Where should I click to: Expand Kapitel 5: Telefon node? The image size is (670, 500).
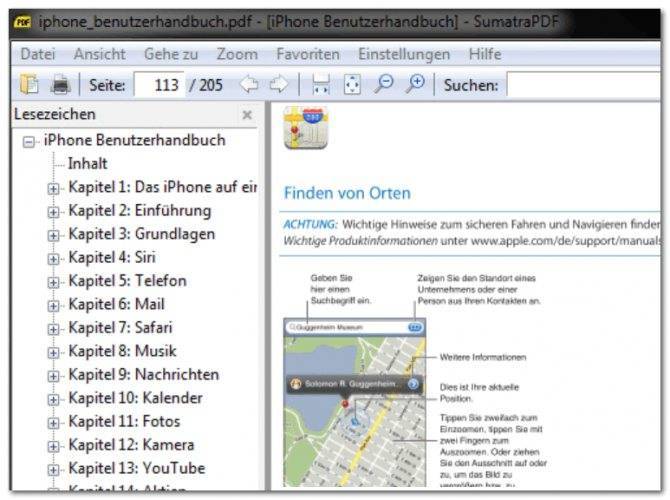53,282
